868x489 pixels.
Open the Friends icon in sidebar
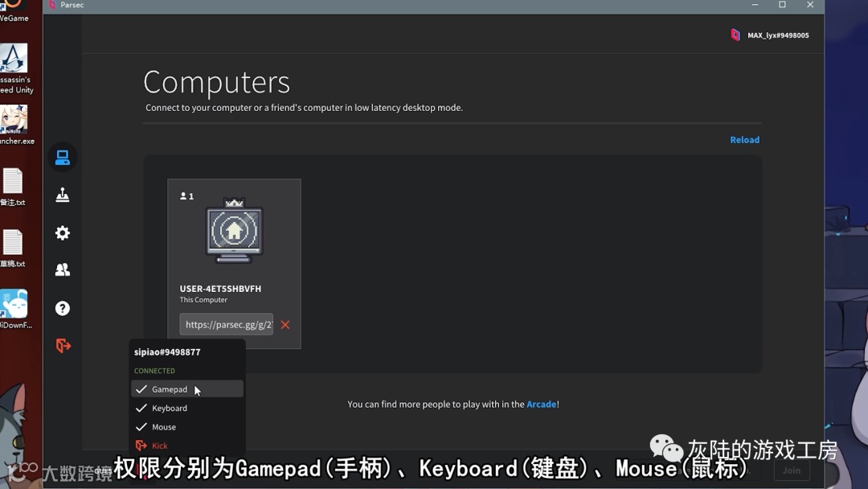click(x=63, y=269)
